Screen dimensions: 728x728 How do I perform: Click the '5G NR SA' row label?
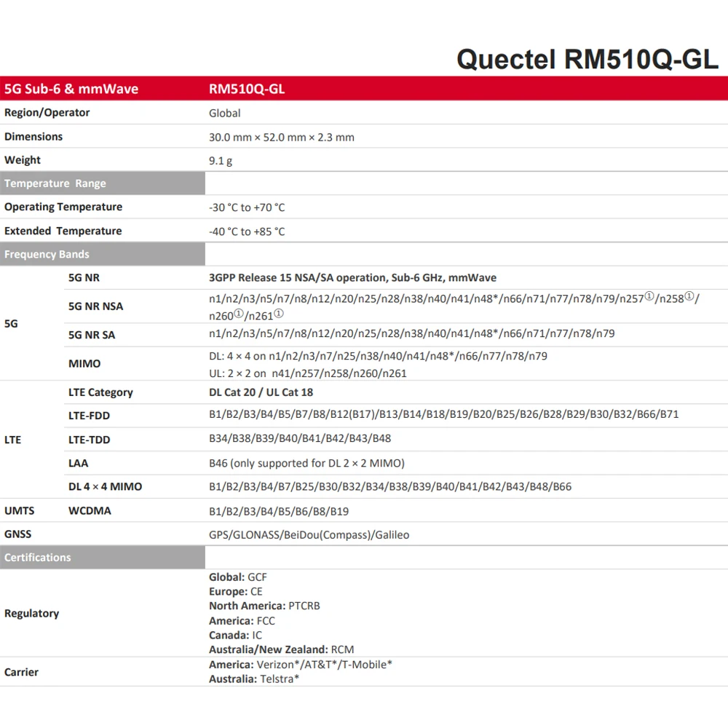coord(92,335)
